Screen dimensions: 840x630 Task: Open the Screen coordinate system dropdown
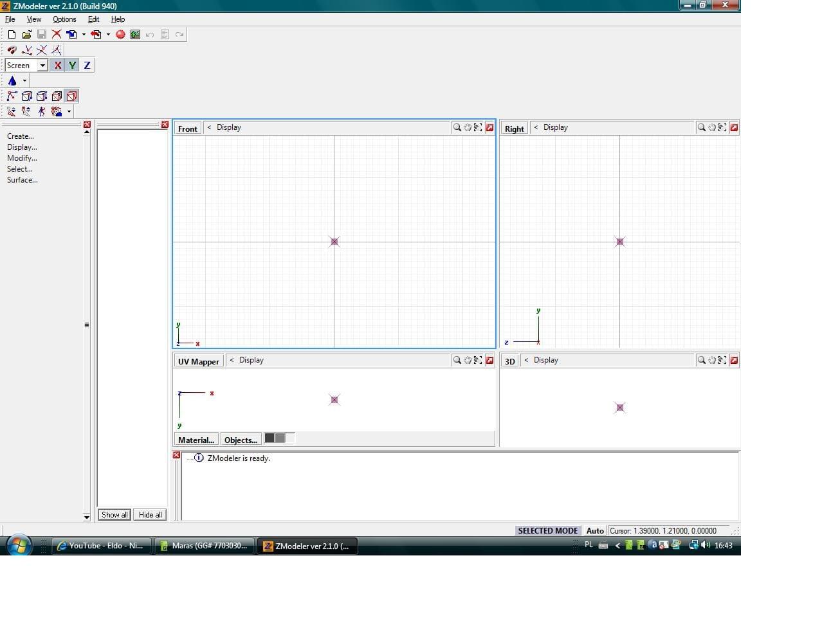pyautogui.click(x=42, y=66)
